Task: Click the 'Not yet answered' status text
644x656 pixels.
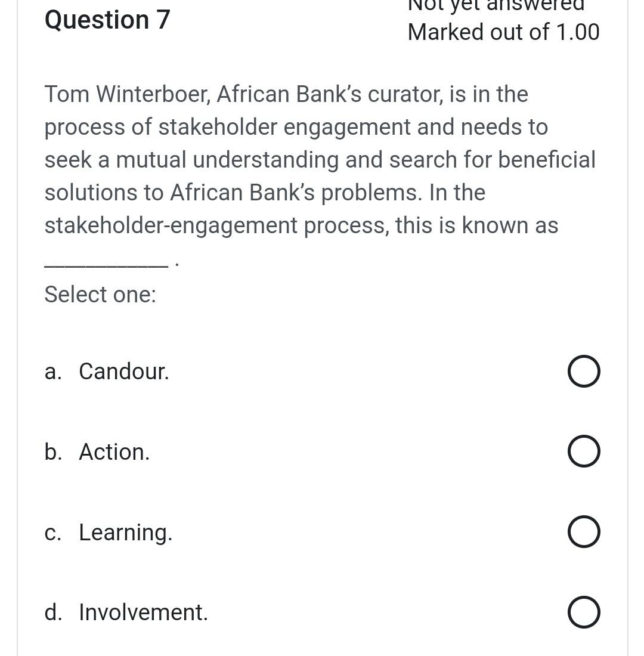Action: tap(496, 5)
